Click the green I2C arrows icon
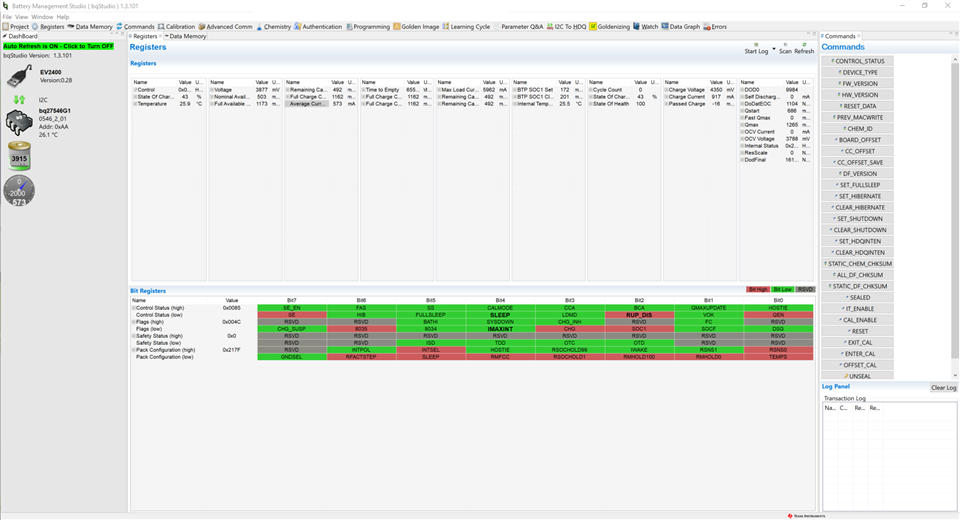This screenshot has height=520, width=960. click(19, 99)
